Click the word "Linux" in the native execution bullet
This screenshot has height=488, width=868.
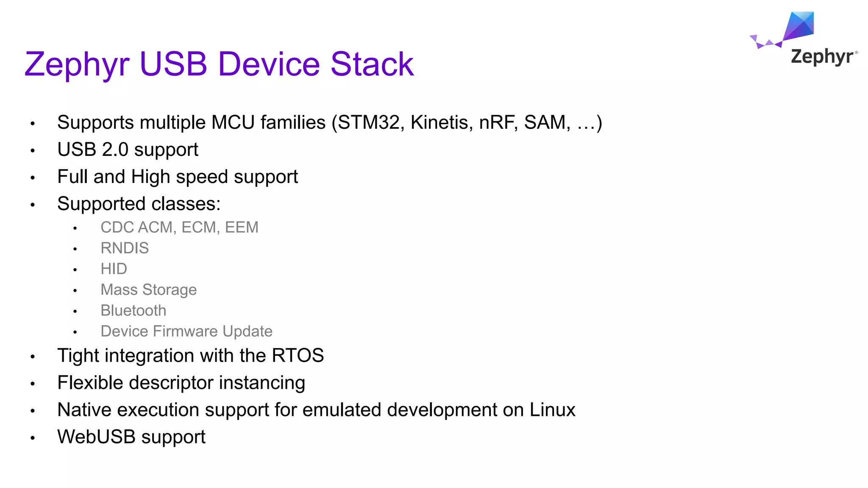(552, 410)
